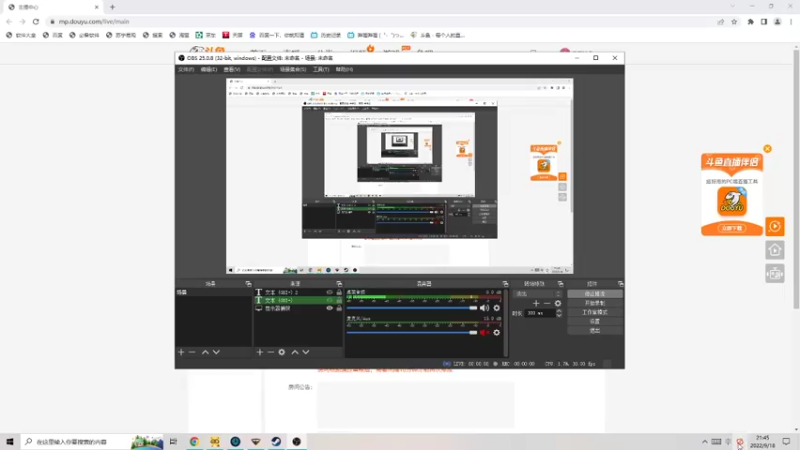Adjust desktop audio volume slider

(x=412, y=308)
